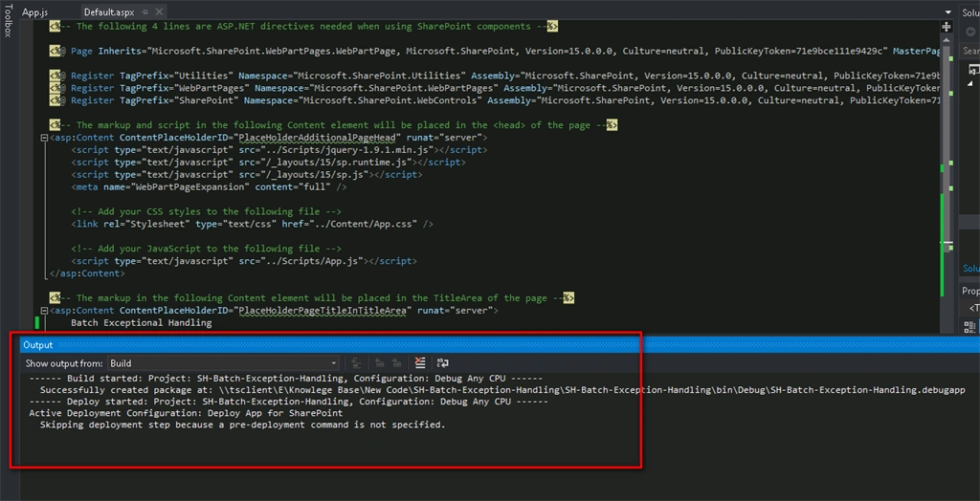Click the 'Build started' output line

pos(286,379)
